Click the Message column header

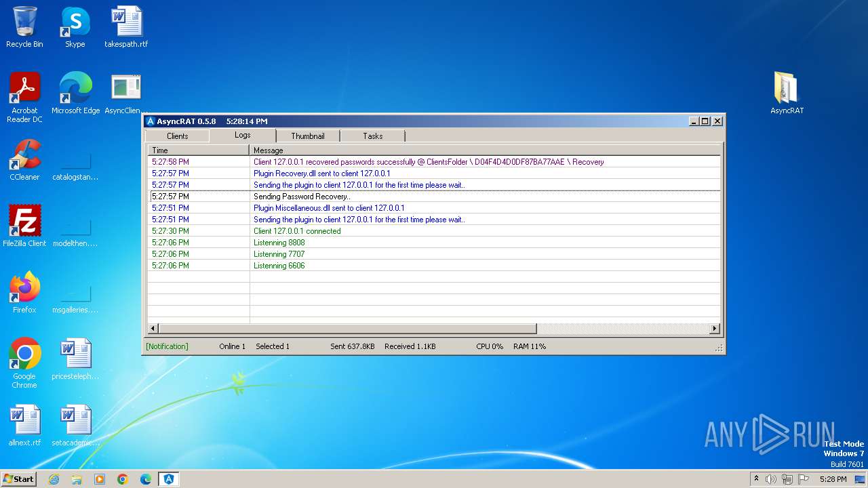[485, 150]
